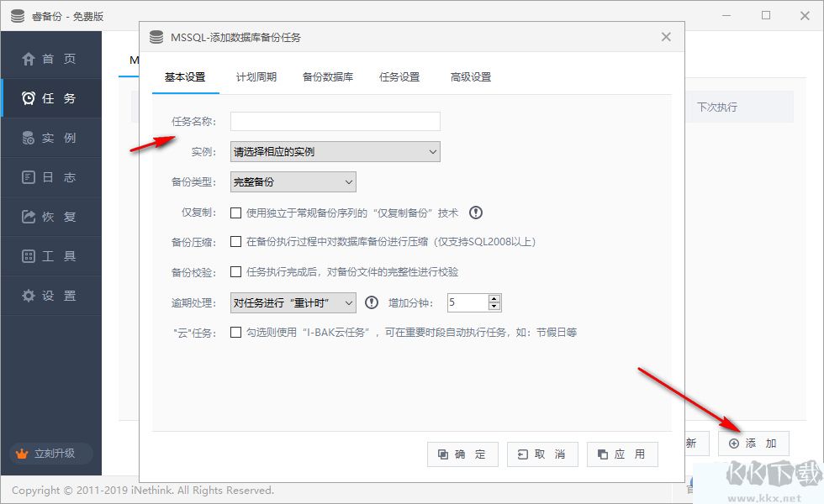Enable the 备份压缩 compression checkbox

point(236,243)
